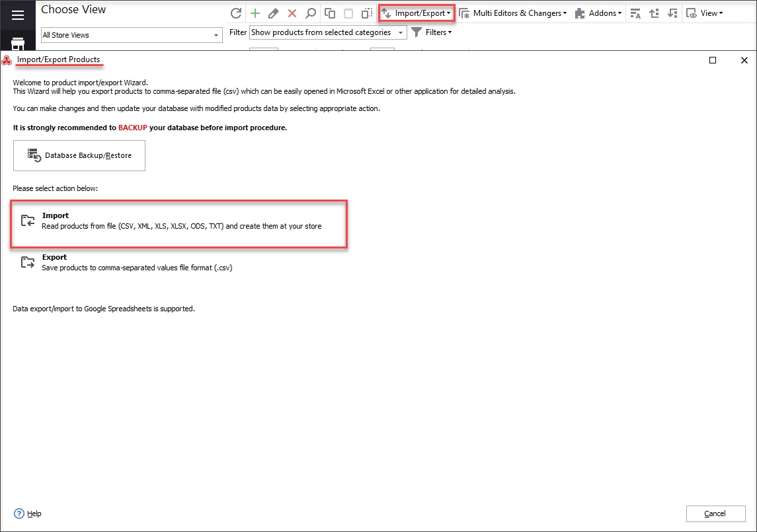
Task: Paste products using the clipboard icon
Action: (348, 13)
